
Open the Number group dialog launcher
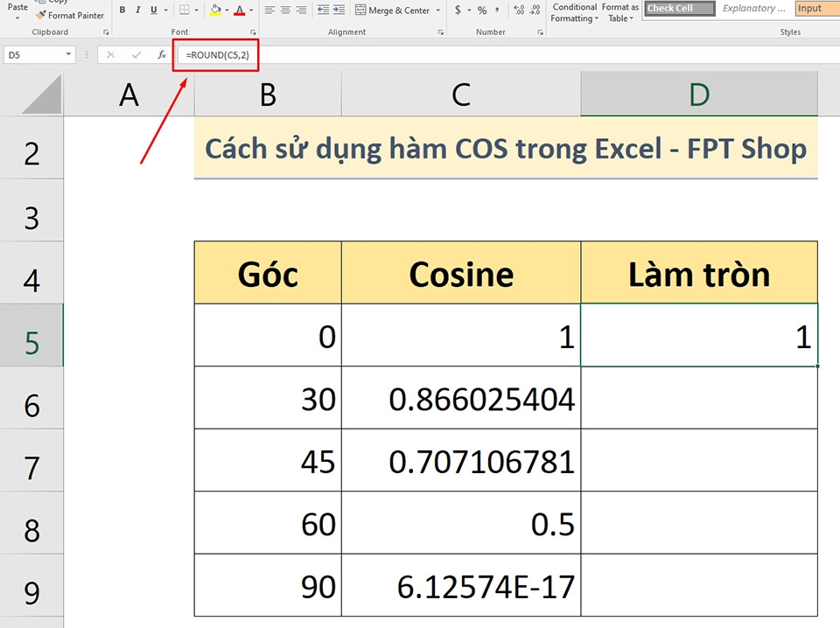point(542,31)
